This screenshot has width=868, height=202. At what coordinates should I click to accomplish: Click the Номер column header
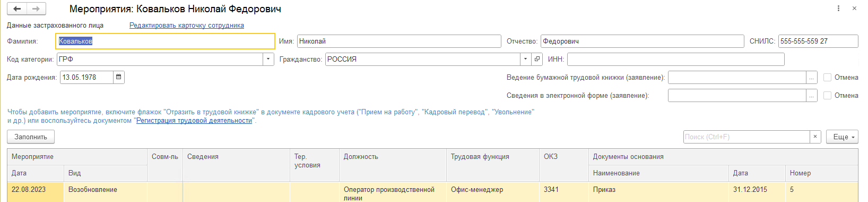click(822, 173)
